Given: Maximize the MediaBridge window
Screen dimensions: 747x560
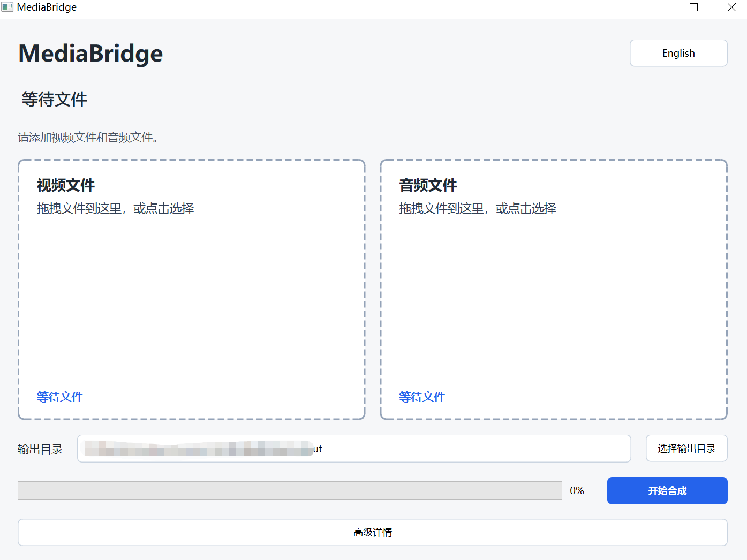Looking at the screenshot, I should (694, 7).
